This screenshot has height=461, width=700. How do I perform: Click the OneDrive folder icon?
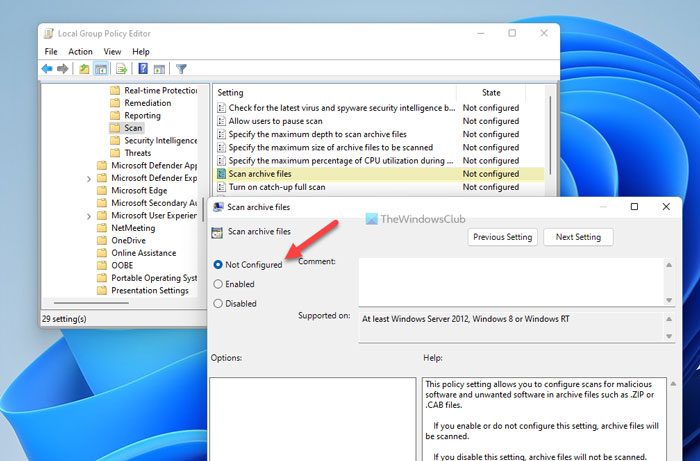pos(102,240)
